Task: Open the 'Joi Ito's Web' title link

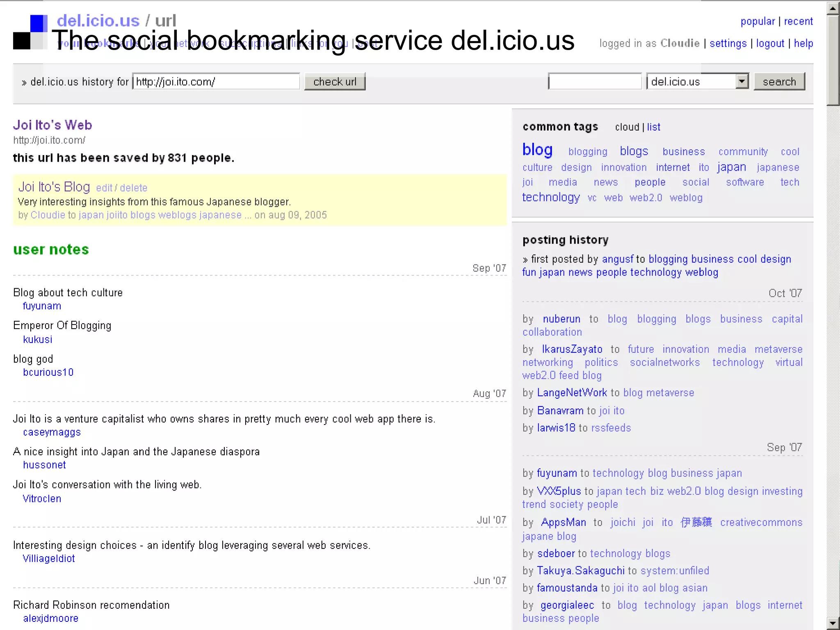Action: point(52,125)
